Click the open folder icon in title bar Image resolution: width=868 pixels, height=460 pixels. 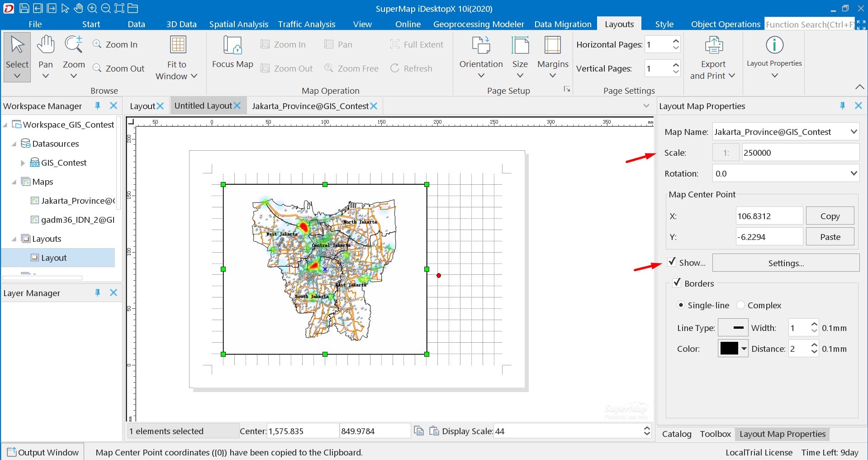click(x=133, y=8)
